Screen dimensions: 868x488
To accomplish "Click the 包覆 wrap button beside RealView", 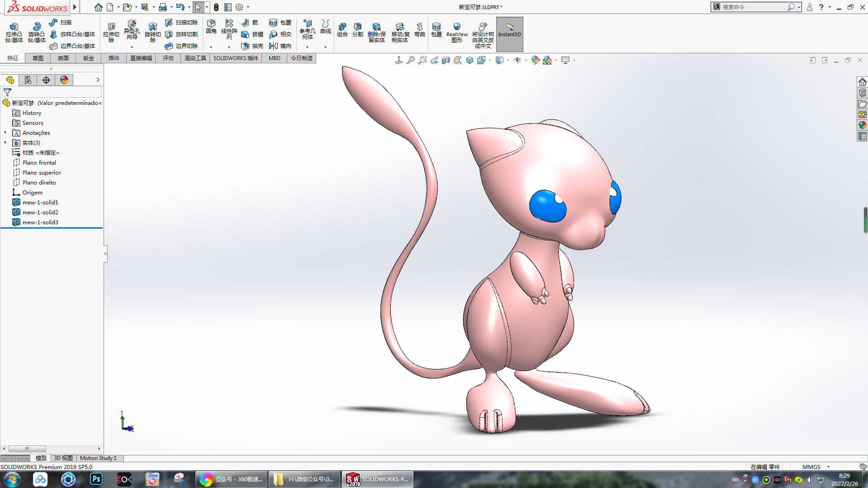I will (x=436, y=29).
